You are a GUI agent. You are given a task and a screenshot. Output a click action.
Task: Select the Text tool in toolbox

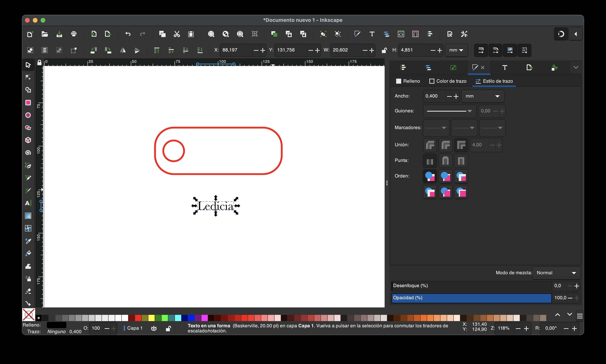point(28,203)
